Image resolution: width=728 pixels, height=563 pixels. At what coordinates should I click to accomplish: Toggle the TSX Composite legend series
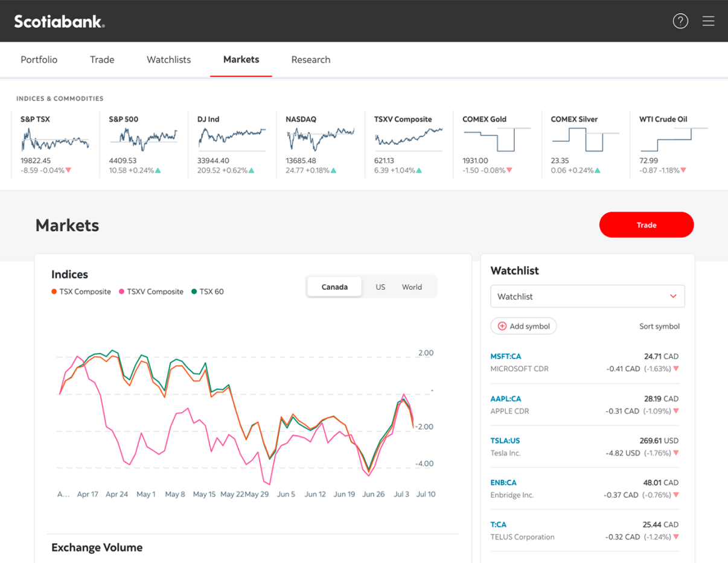click(81, 291)
